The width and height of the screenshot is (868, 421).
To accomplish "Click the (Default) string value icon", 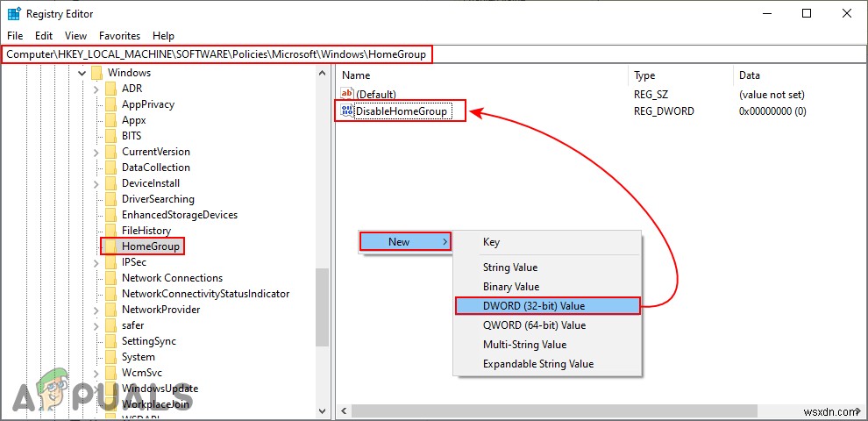I will pyautogui.click(x=347, y=94).
